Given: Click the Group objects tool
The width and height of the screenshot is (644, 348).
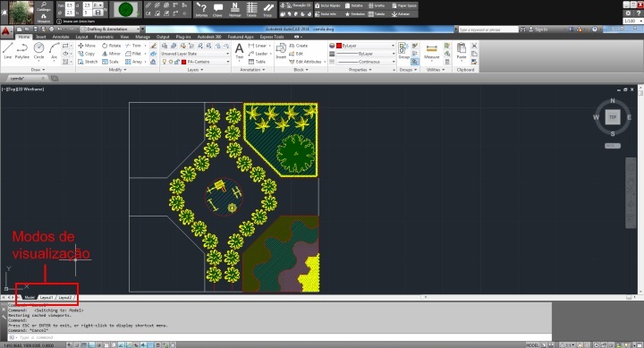Looking at the screenshot, I should (404, 51).
